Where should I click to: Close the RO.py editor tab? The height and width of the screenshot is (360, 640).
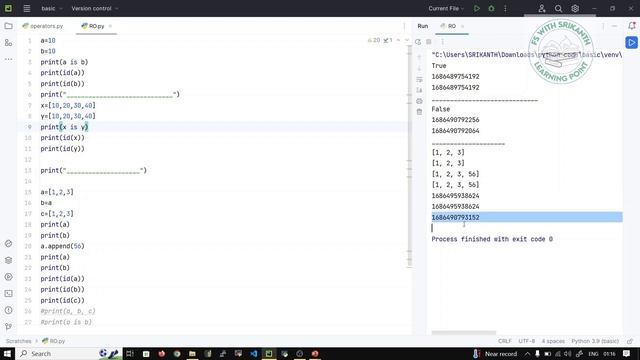click(x=110, y=26)
